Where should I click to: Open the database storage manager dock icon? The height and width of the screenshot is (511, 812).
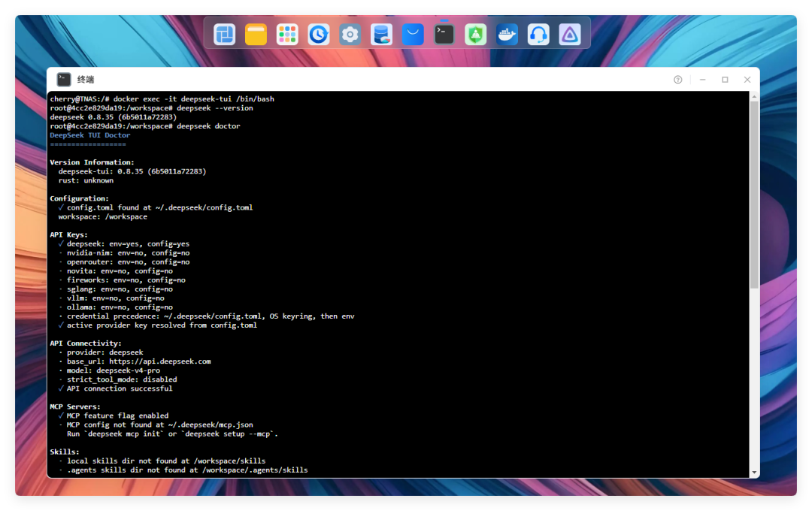[x=382, y=35]
